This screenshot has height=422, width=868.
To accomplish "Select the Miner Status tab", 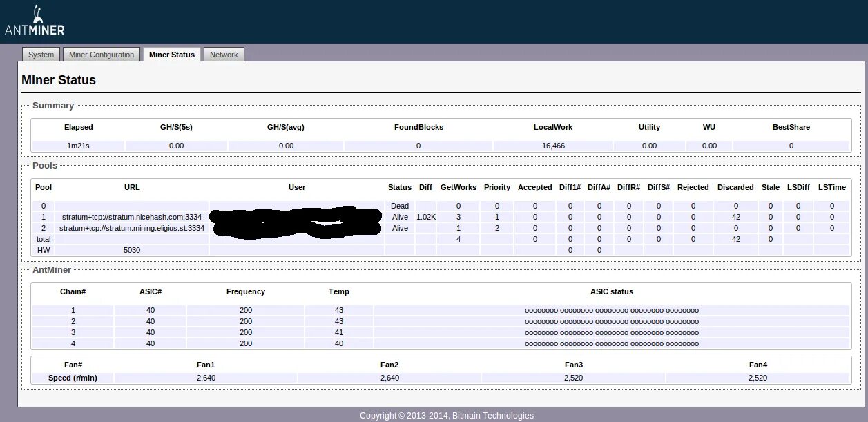I will [x=172, y=55].
